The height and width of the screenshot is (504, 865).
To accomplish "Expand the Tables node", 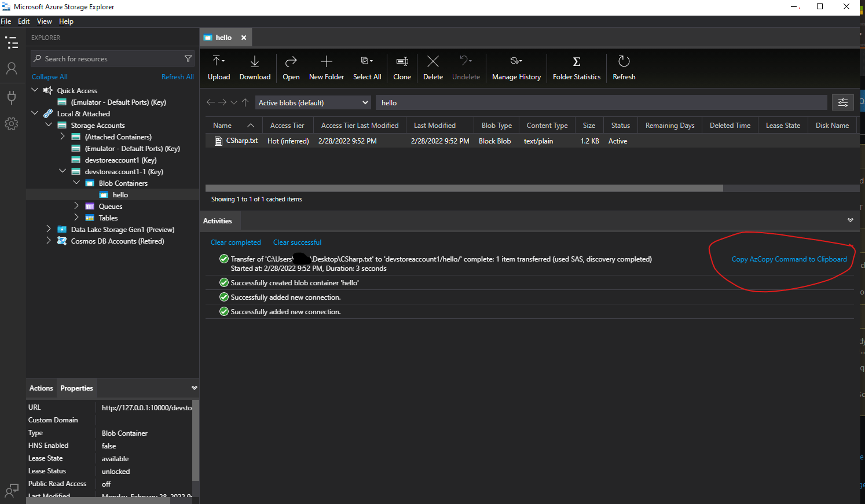I will click(76, 218).
